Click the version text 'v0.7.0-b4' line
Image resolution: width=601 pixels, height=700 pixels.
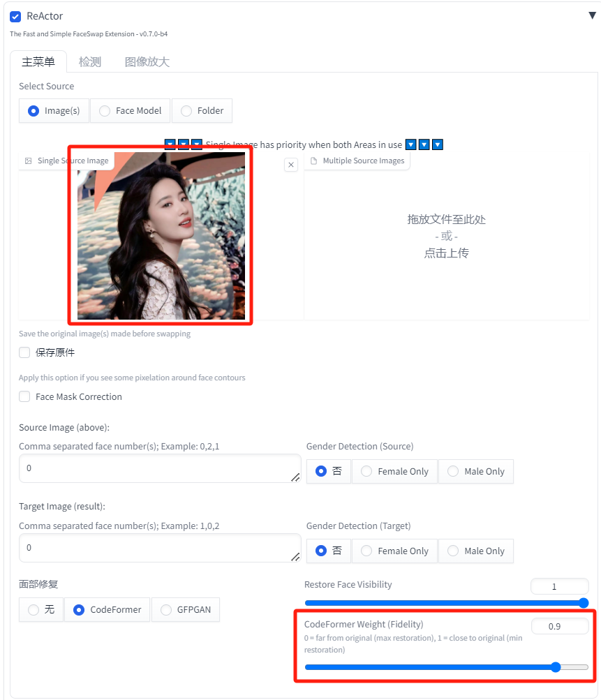(89, 34)
